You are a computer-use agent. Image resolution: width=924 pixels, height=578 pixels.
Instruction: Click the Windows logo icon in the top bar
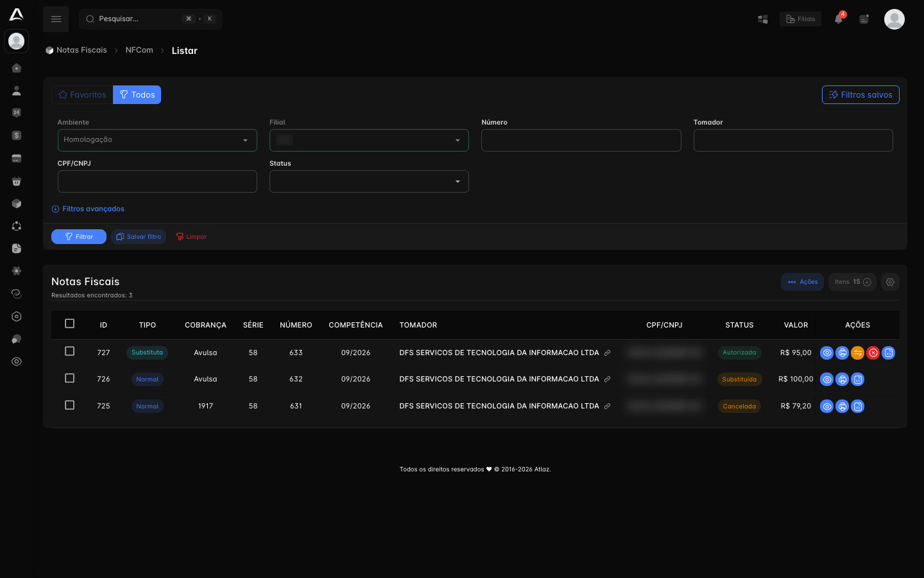tap(763, 19)
